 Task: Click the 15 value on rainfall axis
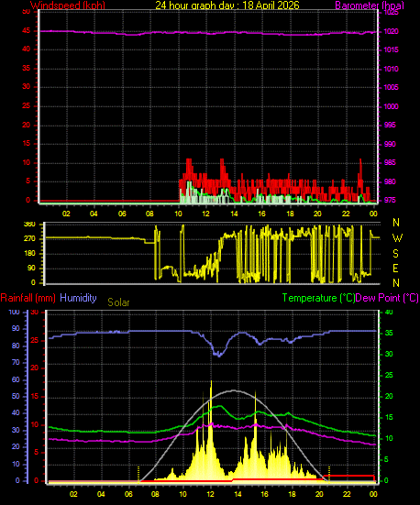click(x=35, y=397)
